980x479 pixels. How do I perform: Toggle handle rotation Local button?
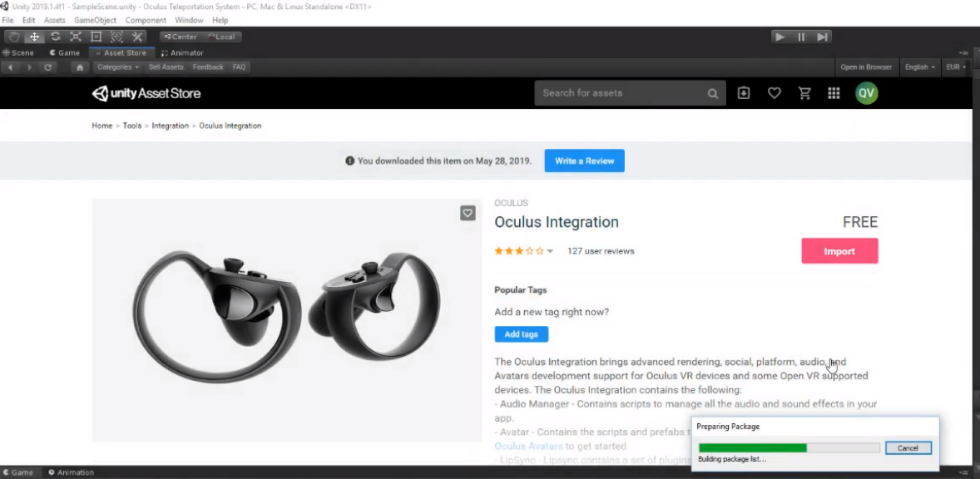tap(221, 37)
